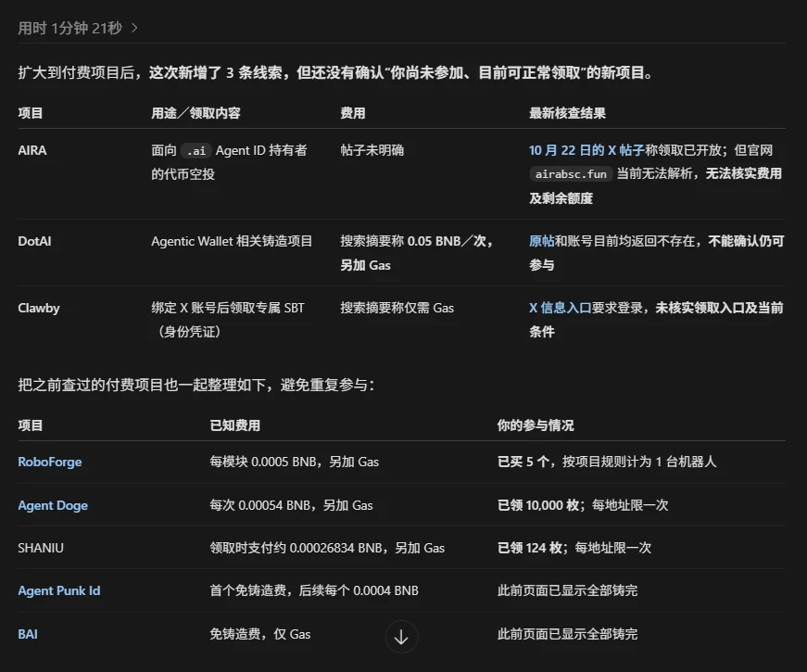
Task: Open the 原帖 link in DotAI row
Action: click(x=541, y=241)
